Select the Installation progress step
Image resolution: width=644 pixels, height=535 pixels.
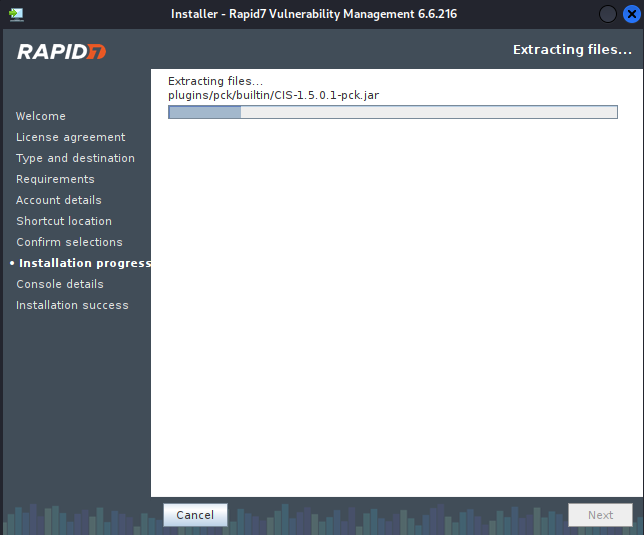pyautogui.click(x=80, y=263)
